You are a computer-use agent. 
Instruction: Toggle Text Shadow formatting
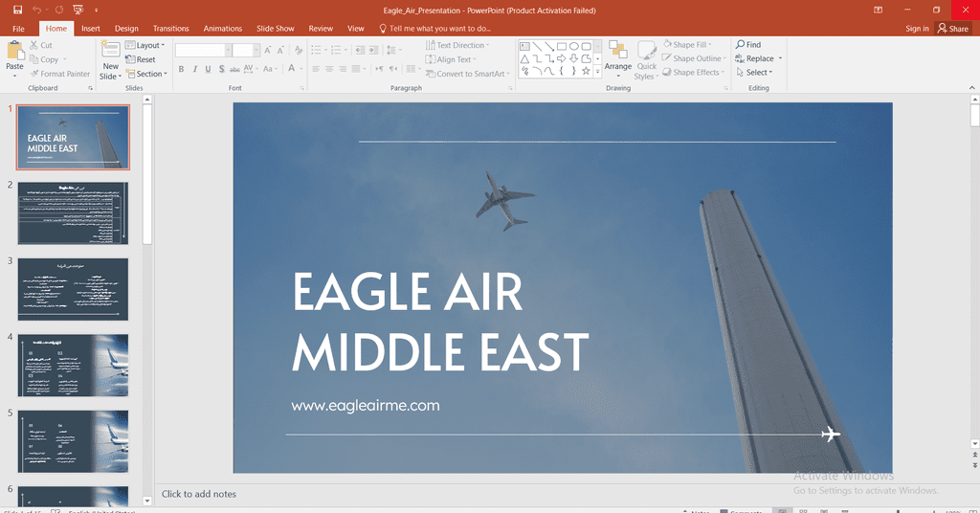tap(221, 69)
